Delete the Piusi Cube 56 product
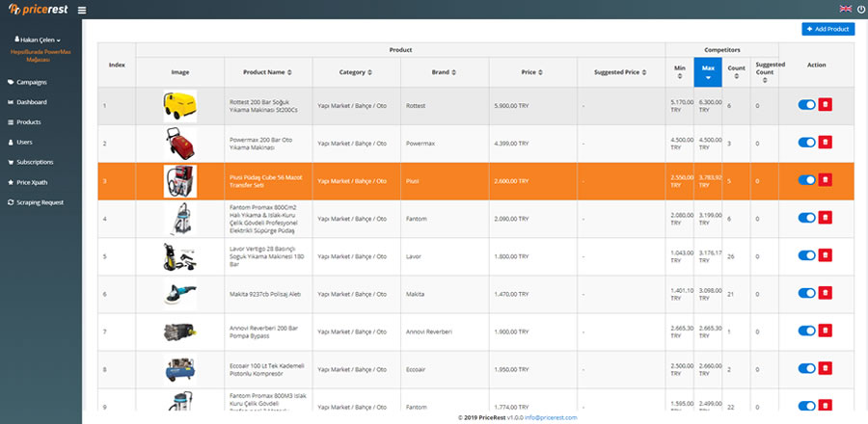The width and height of the screenshot is (868, 424). pos(825,179)
